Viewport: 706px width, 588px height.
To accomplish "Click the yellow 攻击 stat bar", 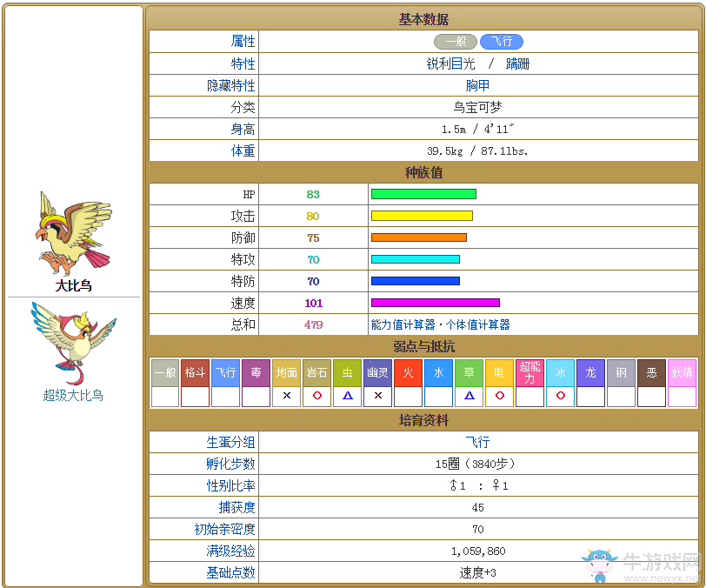I will [x=422, y=216].
